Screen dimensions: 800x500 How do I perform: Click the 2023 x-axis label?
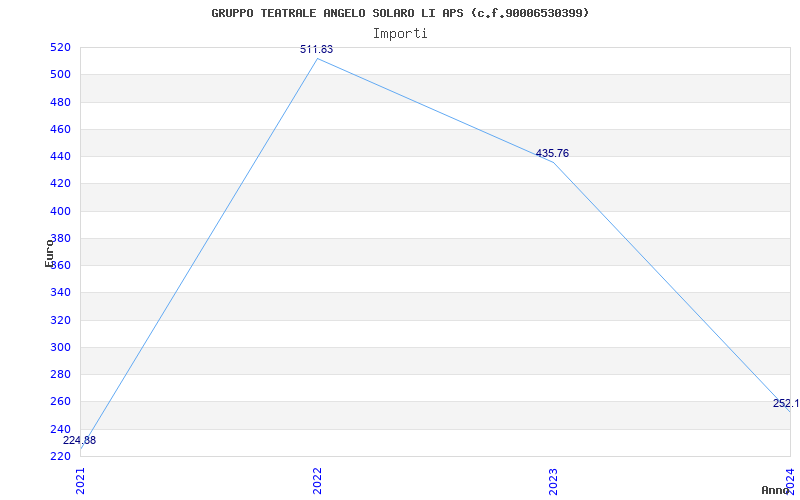[x=554, y=482]
